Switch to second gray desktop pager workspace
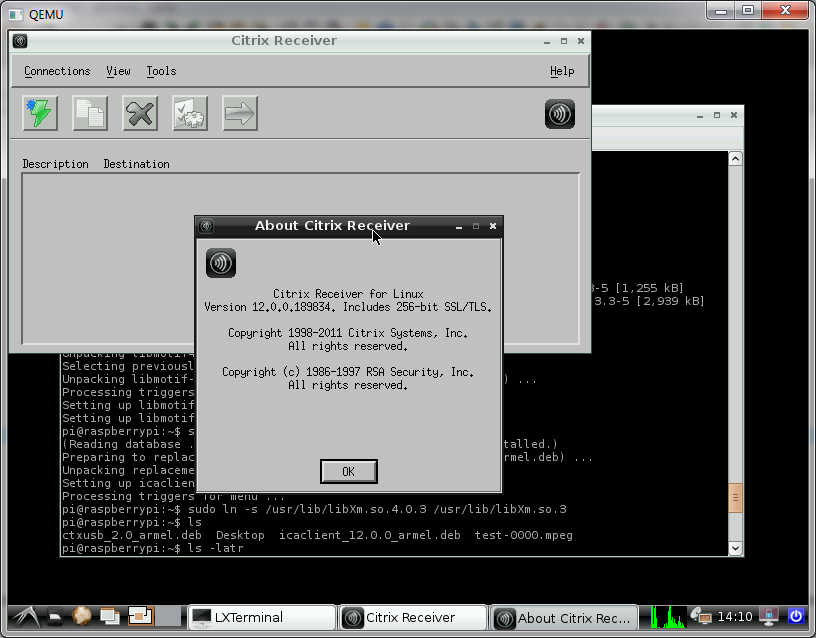Screen dimensions: 816x638 coord(169,616)
